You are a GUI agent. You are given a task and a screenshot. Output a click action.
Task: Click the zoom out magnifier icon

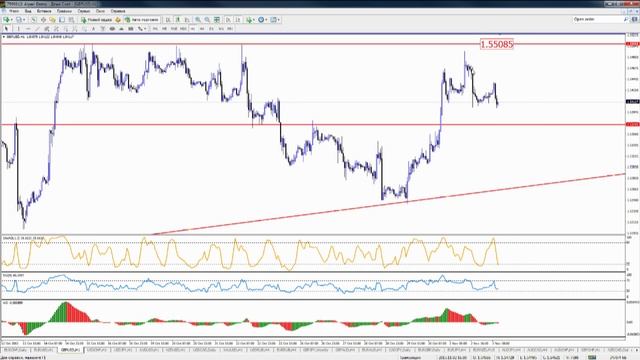(x=207, y=20)
